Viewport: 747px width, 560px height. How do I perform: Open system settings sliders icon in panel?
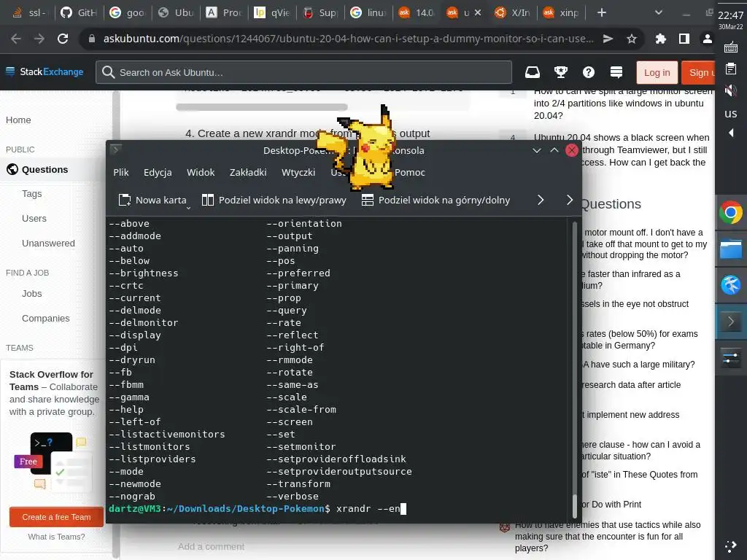[731, 358]
